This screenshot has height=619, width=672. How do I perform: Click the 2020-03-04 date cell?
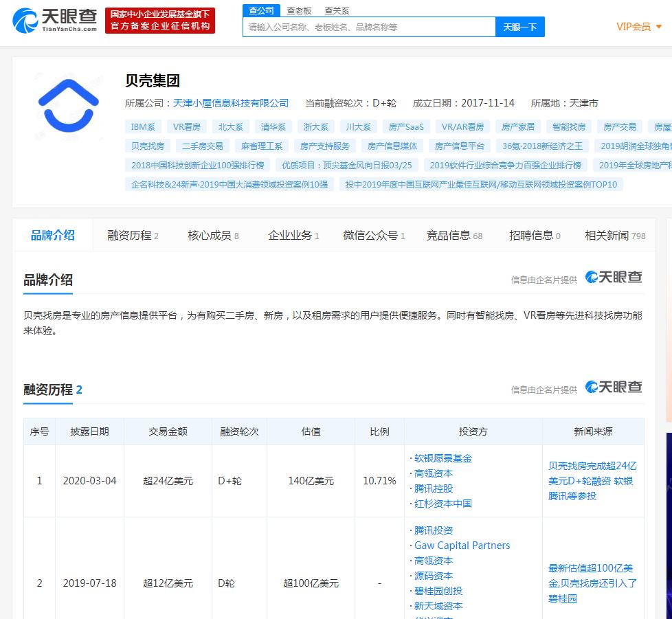[89, 481]
